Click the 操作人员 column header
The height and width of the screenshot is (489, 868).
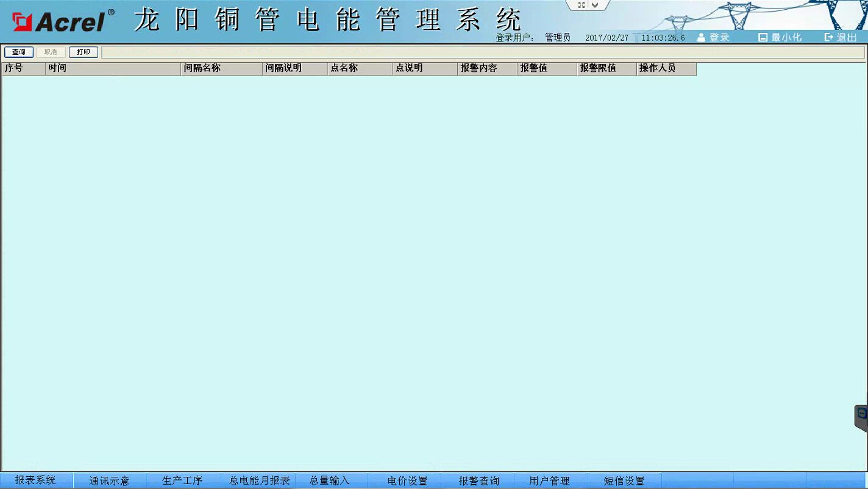666,69
